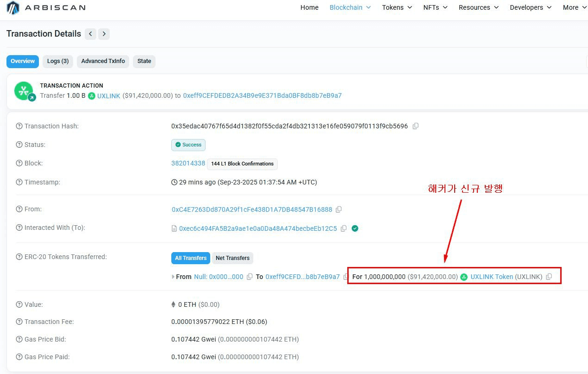Copy the Null sender address
The height and width of the screenshot is (374, 588).
(250, 277)
